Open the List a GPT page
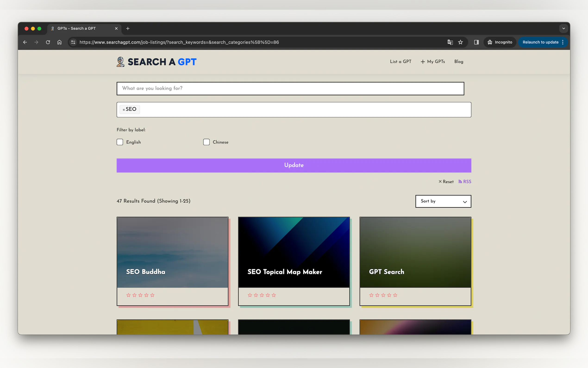This screenshot has height=368, width=588. [400, 62]
